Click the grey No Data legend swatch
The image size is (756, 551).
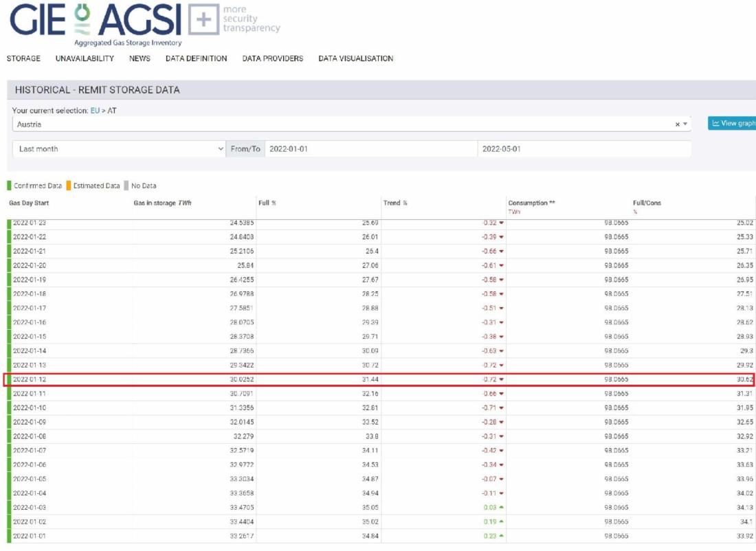tap(126, 185)
